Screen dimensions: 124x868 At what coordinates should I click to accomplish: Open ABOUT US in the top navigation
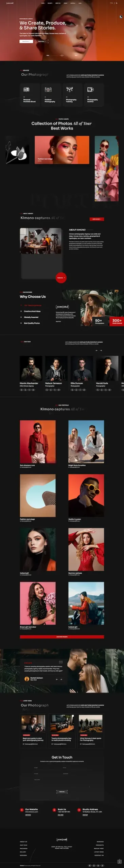pos(58,3)
